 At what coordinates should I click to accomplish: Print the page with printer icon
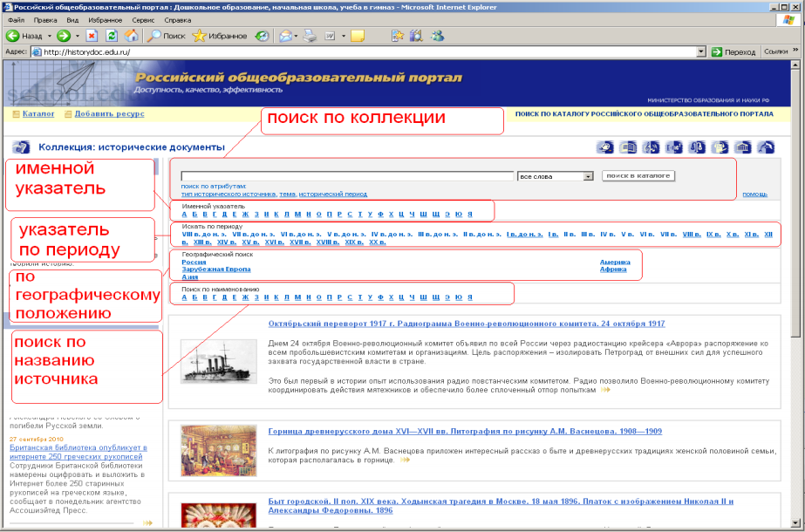point(310,36)
